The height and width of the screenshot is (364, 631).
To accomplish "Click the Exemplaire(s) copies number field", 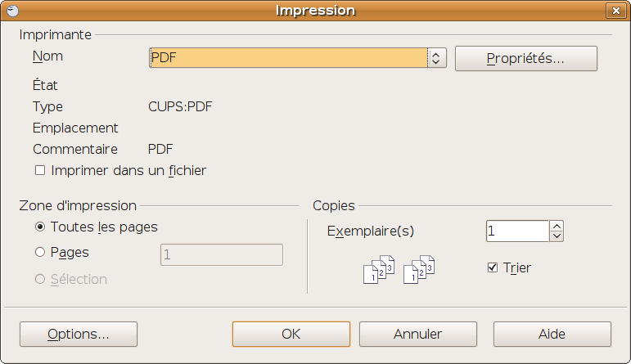I will (x=516, y=231).
